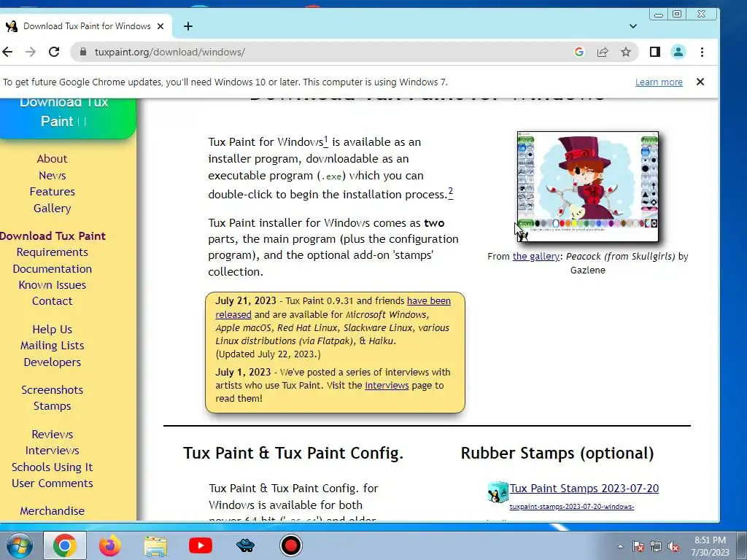The height and width of the screenshot is (560, 747).
Task: Open the Merchandise link
Action: [x=53, y=511]
